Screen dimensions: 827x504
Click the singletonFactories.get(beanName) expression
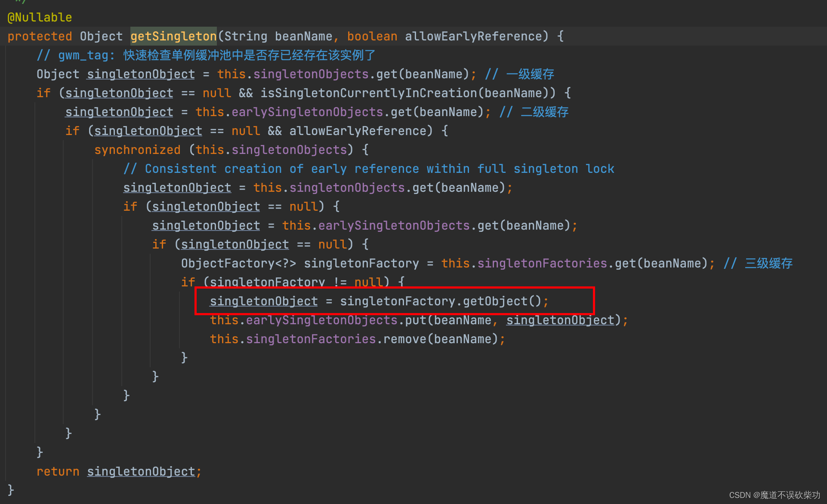click(x=592, y=263)
